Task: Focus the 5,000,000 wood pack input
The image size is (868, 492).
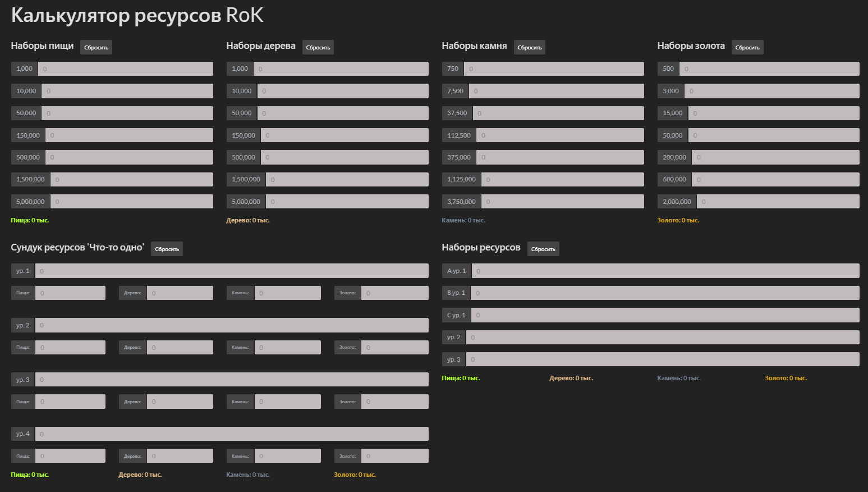Action: click(347, 202)
